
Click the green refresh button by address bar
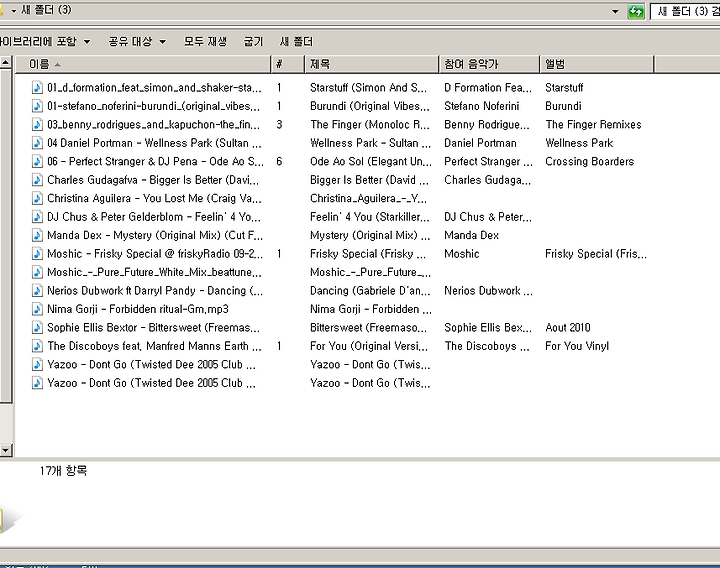pos(636,11)
